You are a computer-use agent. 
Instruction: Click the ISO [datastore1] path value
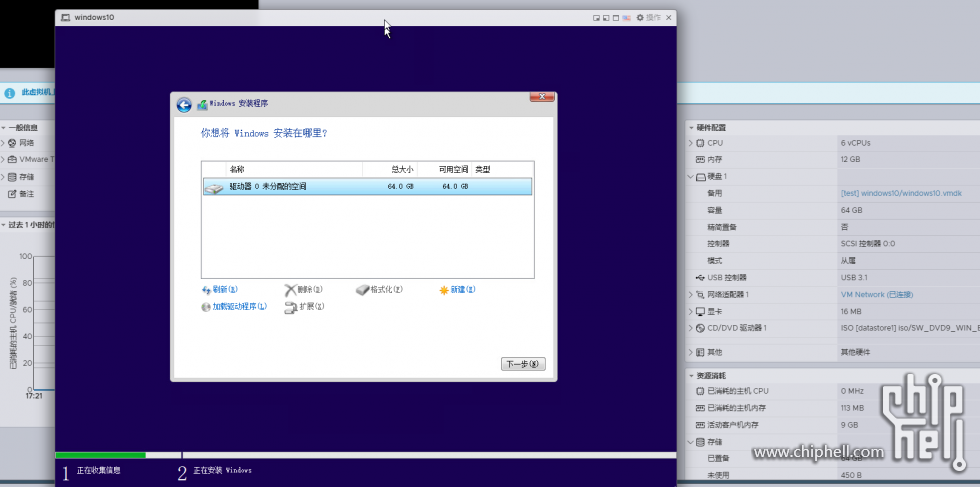[x=910, y=328]
